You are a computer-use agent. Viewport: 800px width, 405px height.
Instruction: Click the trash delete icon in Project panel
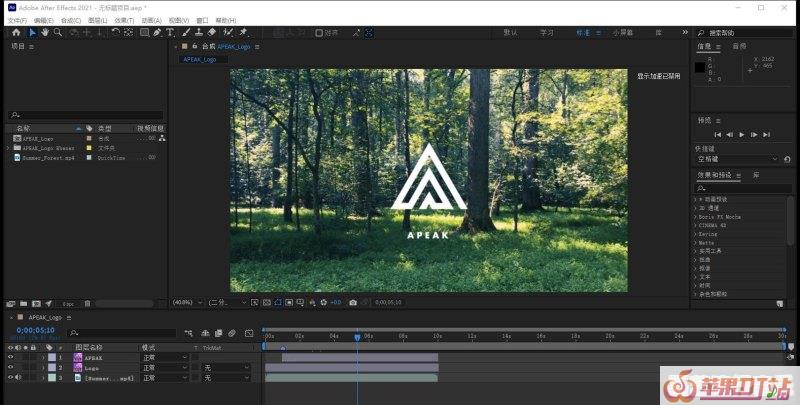tap(87, 303)
